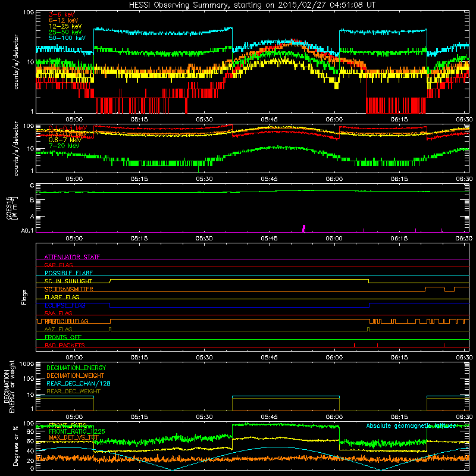Select the 3-6 keV legend label
The height and width of the screenshot is (476, 476).
(x=61, y=14)
